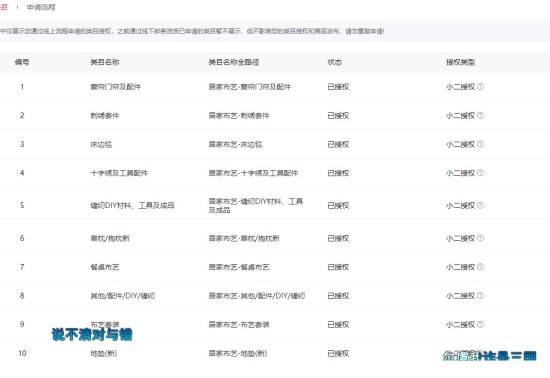Click 已授权 status in the 床边毯 row
550x378 pixels.
(338, 144)
